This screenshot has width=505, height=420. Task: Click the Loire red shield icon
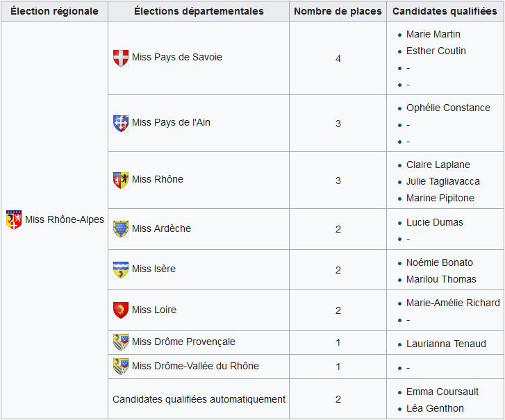121,310
